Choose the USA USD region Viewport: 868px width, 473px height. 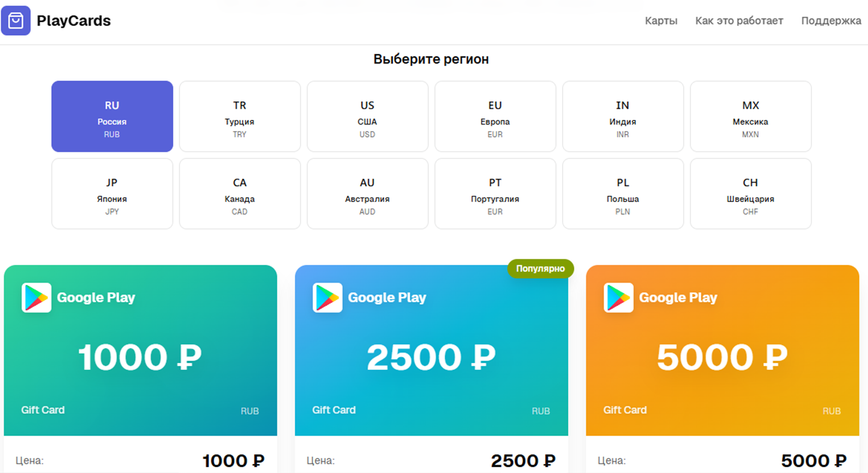[367, 116]
